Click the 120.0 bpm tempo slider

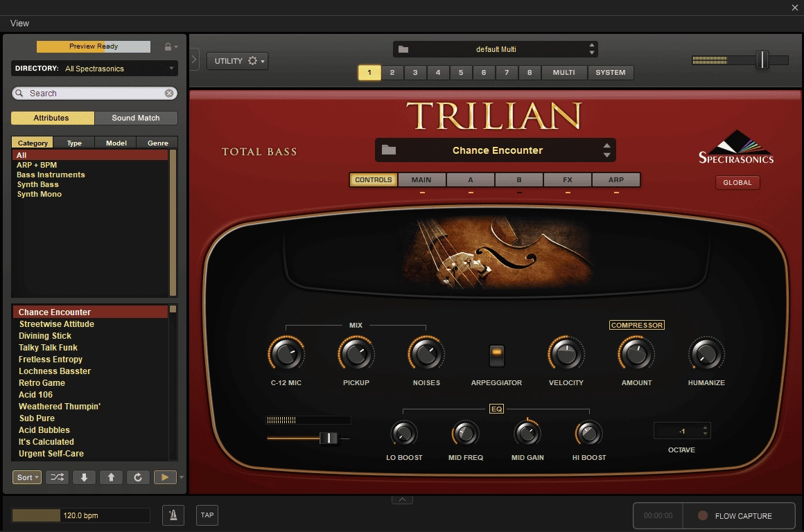click(80, 515)
